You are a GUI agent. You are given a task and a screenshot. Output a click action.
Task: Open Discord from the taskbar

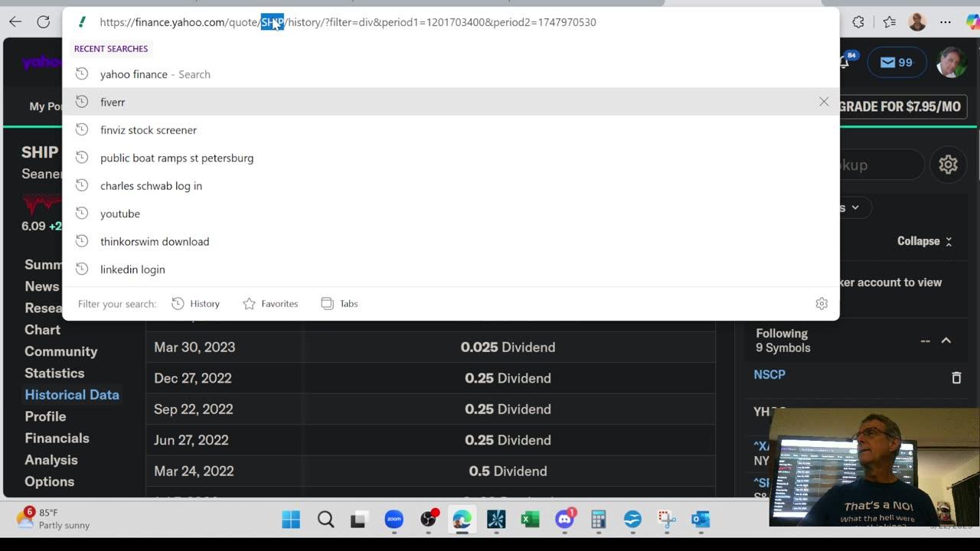point(564,520)
